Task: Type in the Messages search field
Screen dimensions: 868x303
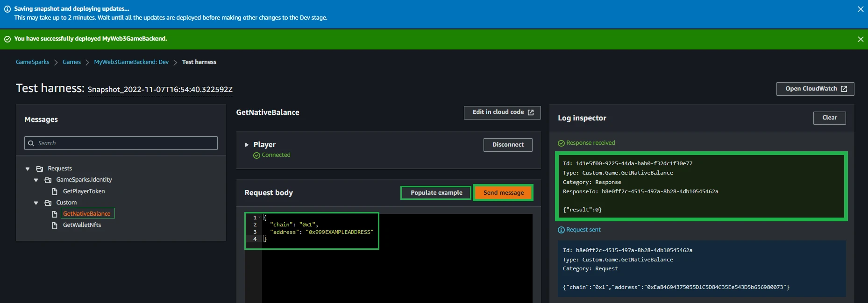Action: [x=126, y=143]
